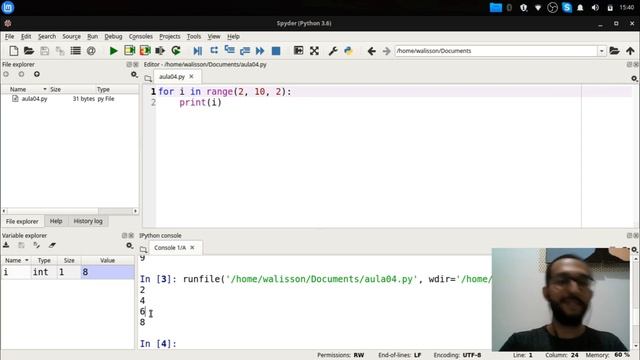Run the file with the green play icon
This screenshot has width=640, height=360.
pyautogui.click(x=113, y=51)
